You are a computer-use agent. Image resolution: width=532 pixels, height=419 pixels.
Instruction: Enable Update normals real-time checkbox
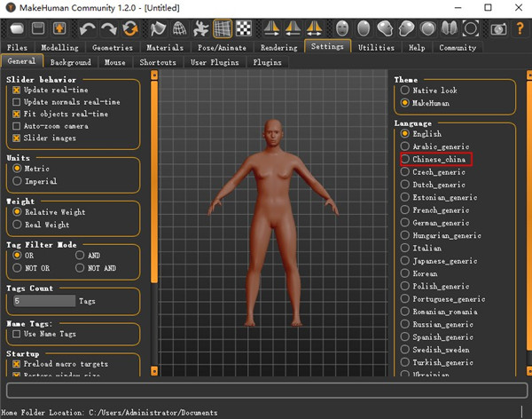pyautogui.click(x=17, y=102)
